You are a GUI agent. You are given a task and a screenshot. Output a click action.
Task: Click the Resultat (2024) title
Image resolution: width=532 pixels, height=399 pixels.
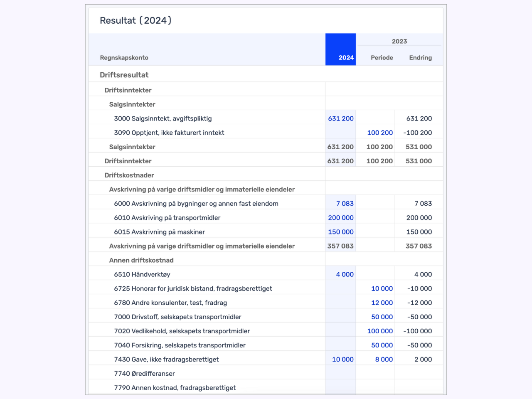[x=135, y=20]
